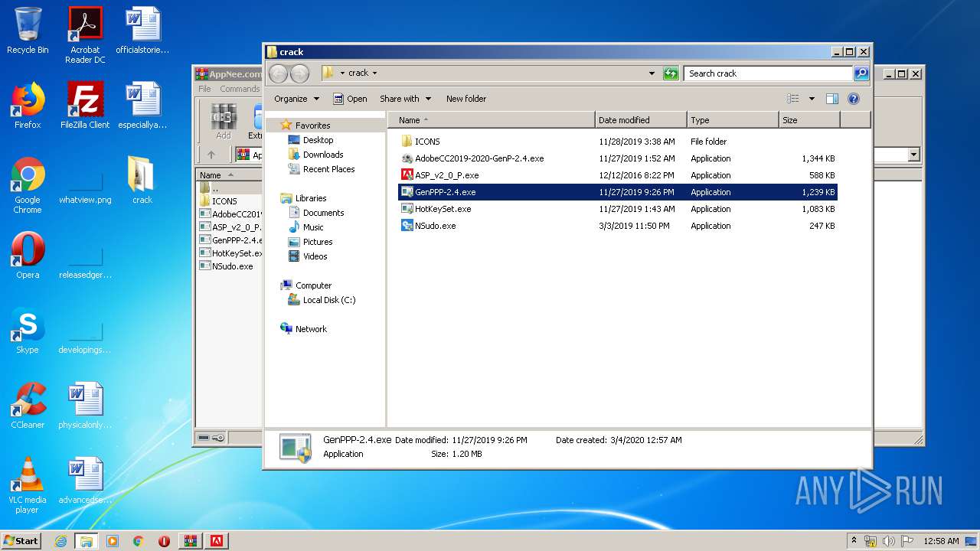980x551 pixels.
Task: Click Explorer Forward navigation button
Action: point(300,73)
